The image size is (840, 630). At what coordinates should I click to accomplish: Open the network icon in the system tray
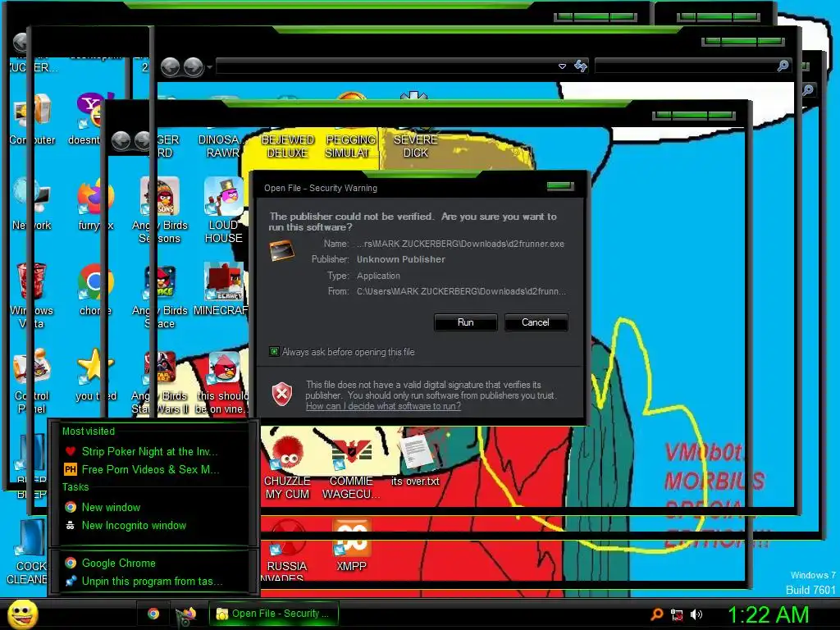677,615
